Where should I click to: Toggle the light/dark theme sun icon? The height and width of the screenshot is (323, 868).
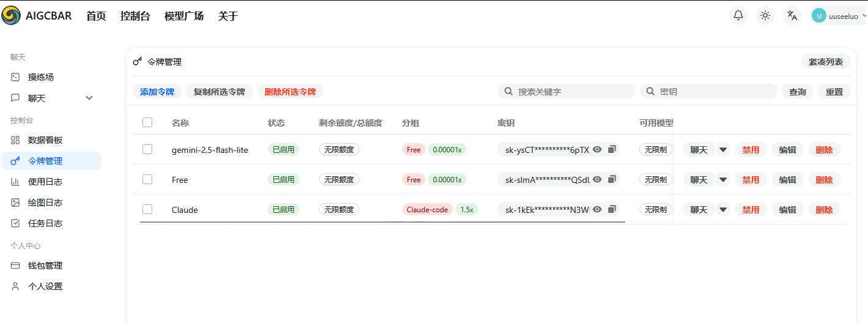[x=765, y=15]
